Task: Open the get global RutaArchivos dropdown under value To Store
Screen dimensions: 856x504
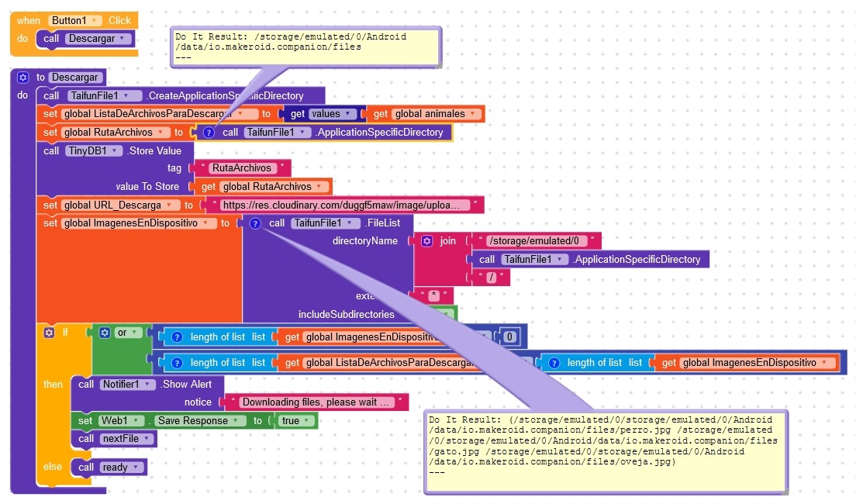Action: click(x=274, y=187)
